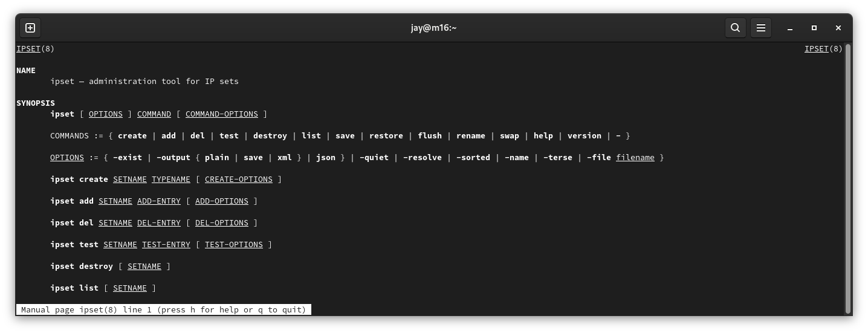
Task: Close the terminal window
Action: pos(838,28)
